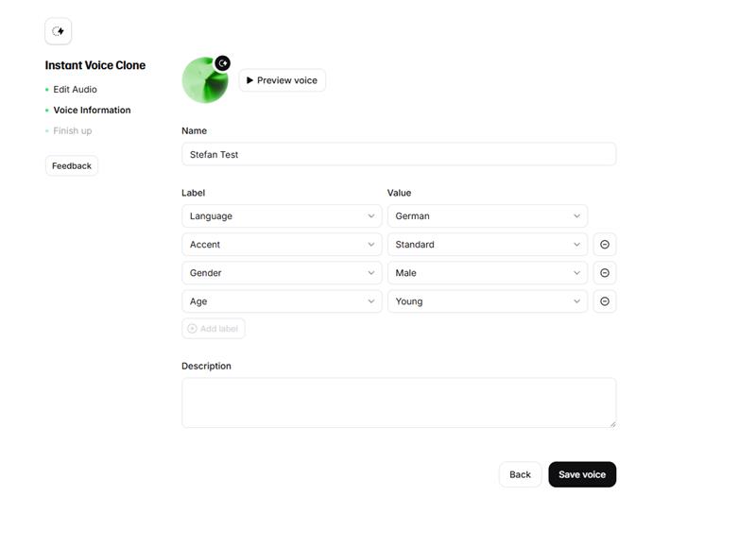
Task: Remove the Accent label row
Action: (605, 245)
